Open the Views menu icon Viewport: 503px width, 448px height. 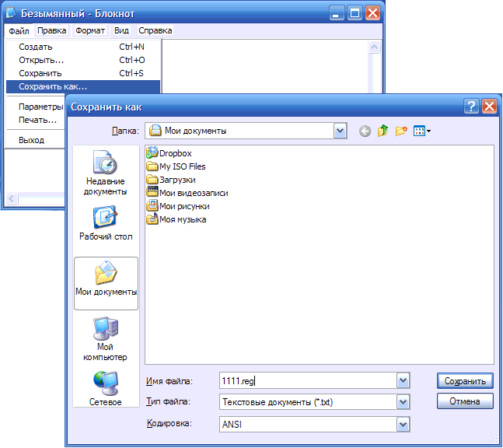(422, 131)
